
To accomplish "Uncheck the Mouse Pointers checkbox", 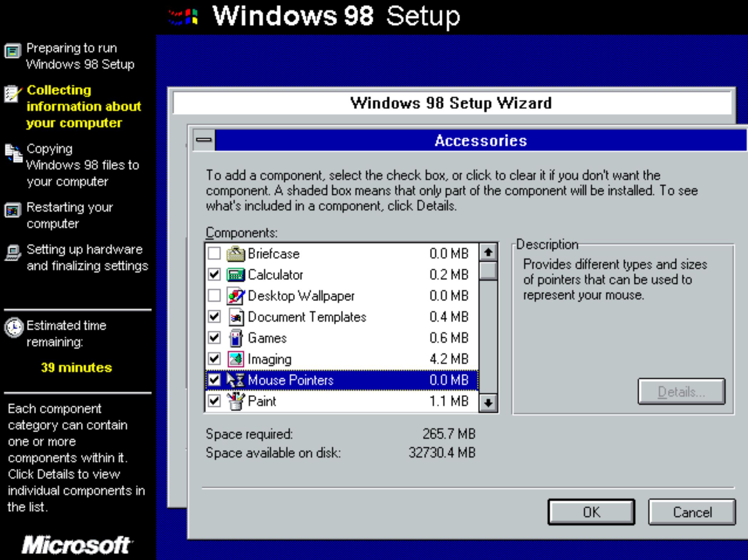I will click(x=214, y=380).
